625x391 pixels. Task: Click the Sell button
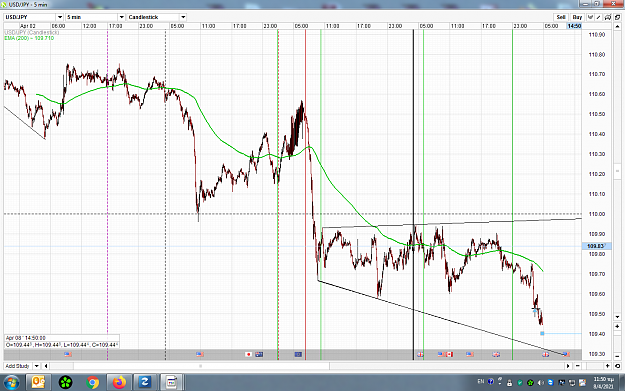[x=561, y=17]
